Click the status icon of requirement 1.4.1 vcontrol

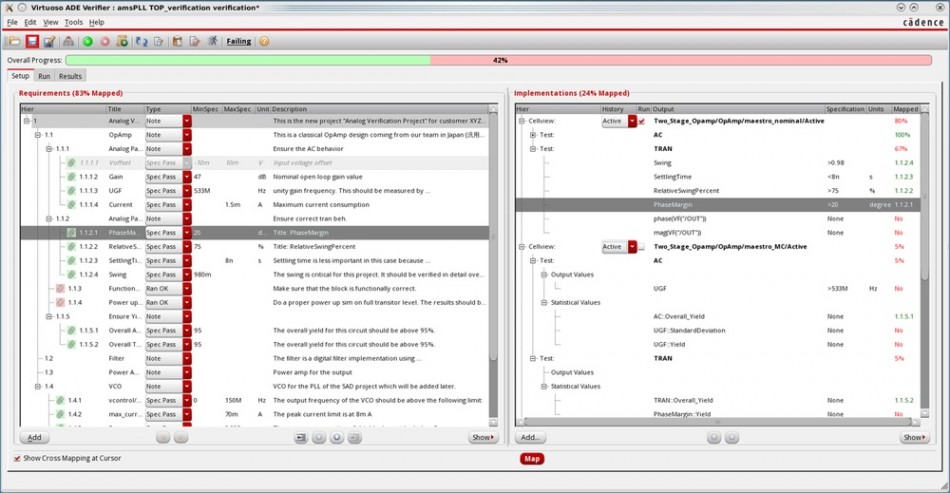coord(60,400)
